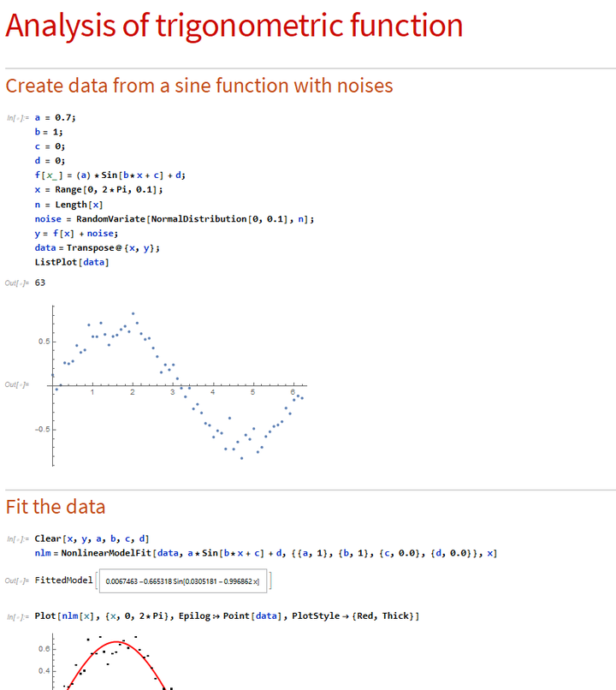Screen dimensions: 616x690
Task: Select the blue scatter ListPlot graphic
Action: pyautogui.click(x=177, y=385)
